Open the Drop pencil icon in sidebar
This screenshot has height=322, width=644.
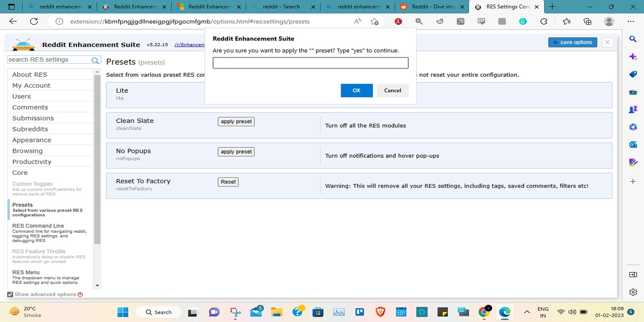pos(633,162)
